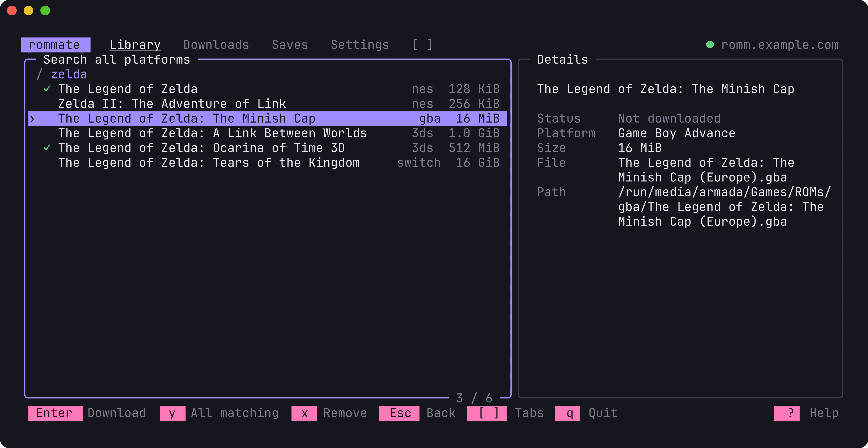Click the 512 MiB size value
Viewport: 868px width, 448px height.
[474, 148]
